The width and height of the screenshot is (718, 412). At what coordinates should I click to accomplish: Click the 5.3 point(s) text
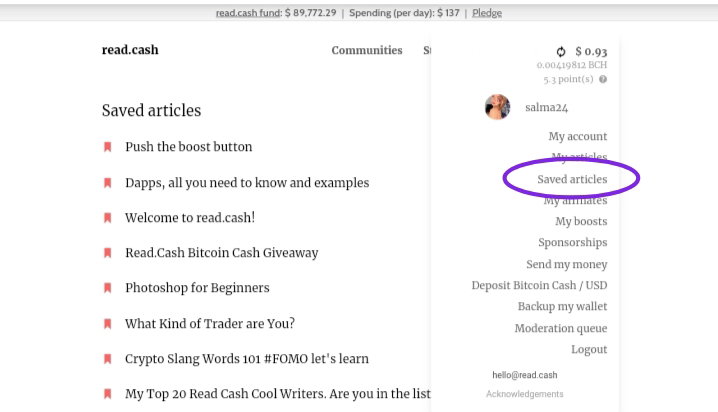click(568, 79)
